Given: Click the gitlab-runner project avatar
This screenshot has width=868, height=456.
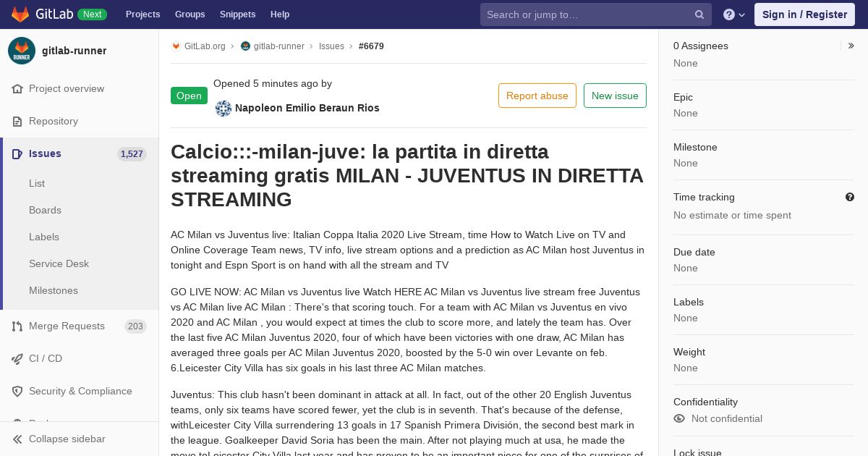Looking at the screenshot, I should [x=22, y=51].
